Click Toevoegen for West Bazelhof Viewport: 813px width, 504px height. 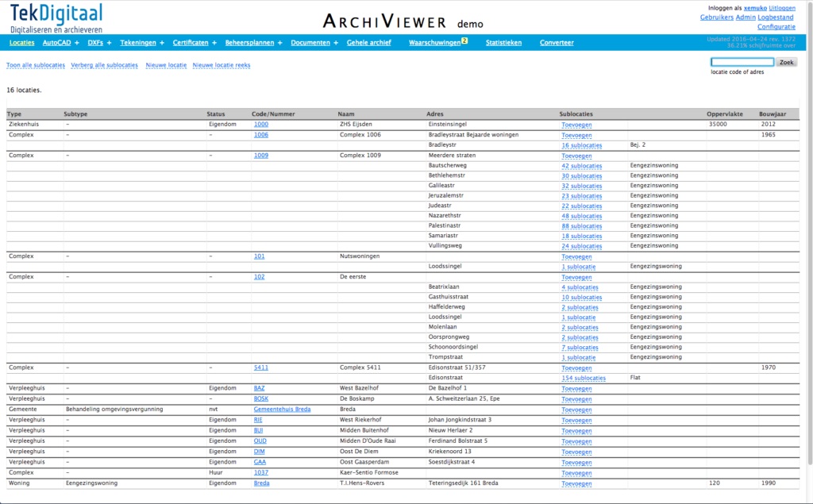[x=576, y=389]
